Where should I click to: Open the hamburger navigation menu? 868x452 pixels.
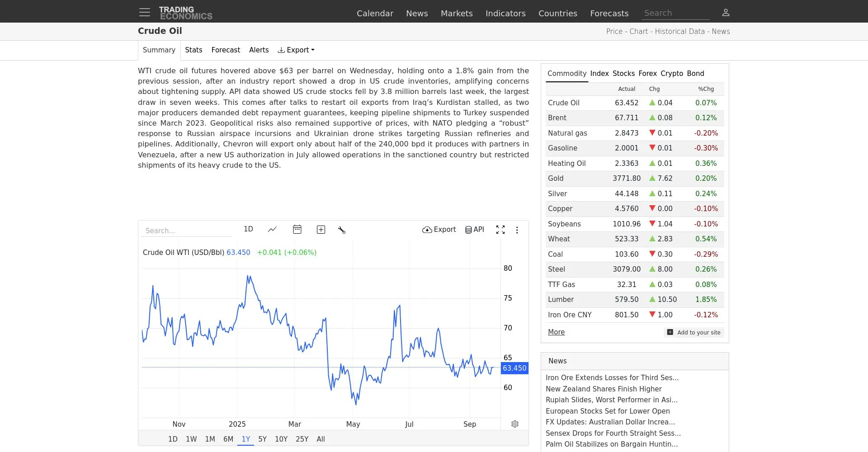coord(144,12)
